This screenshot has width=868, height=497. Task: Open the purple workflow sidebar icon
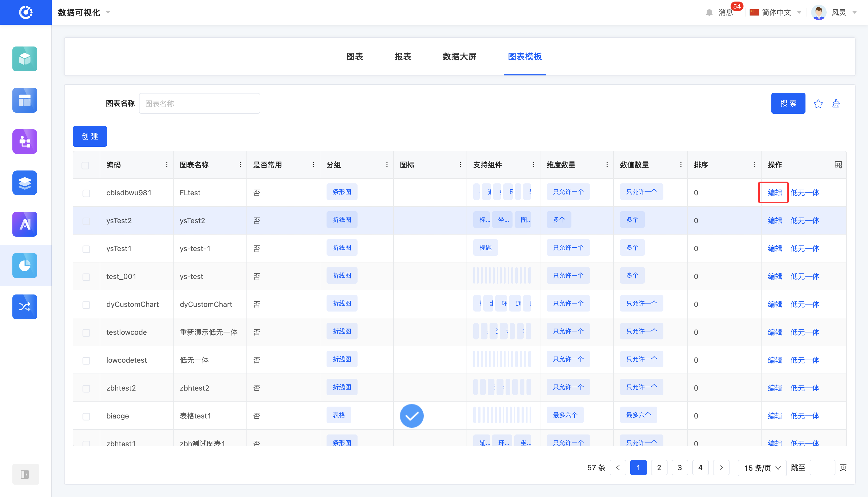click(x=25, y=141)
